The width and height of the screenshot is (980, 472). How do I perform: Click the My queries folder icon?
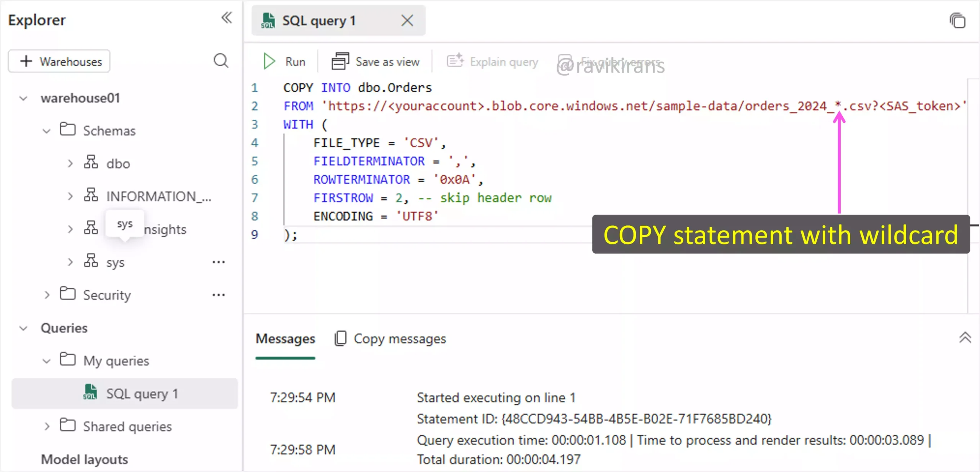[68, 359]
